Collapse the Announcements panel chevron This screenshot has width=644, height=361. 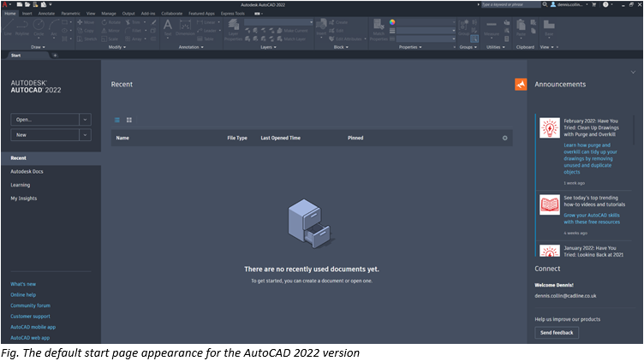coord(633,72)
